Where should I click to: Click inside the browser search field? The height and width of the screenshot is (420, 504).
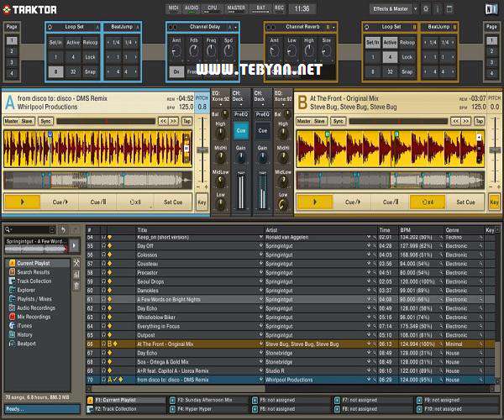click(x=31, y=230)
